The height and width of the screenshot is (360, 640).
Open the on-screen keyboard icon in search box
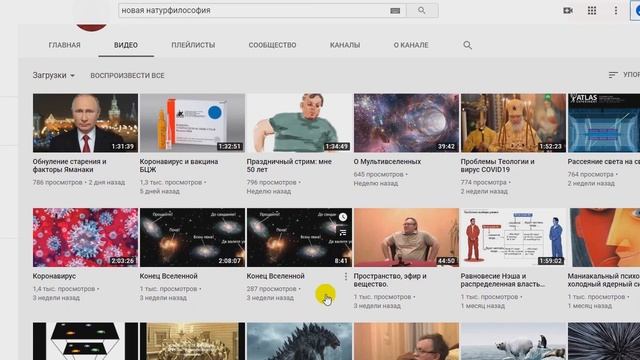click(x=395, y=11)
